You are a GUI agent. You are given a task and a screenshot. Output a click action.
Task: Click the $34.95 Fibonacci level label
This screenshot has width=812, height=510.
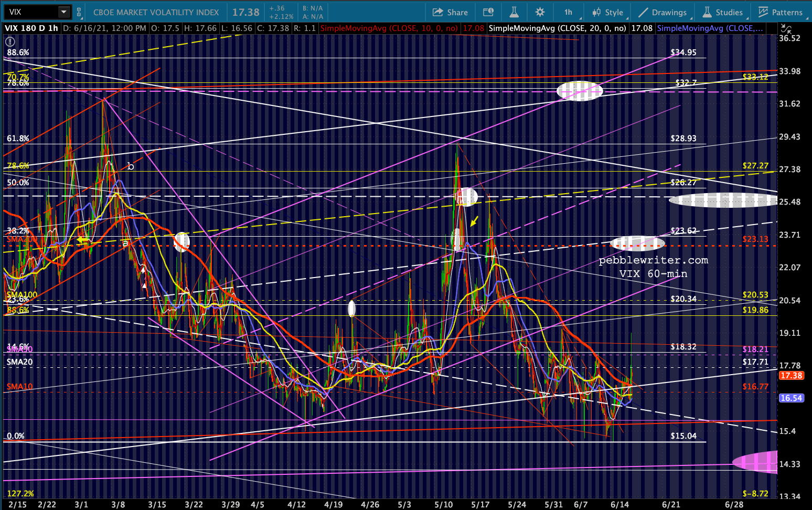tap(683, 52)
